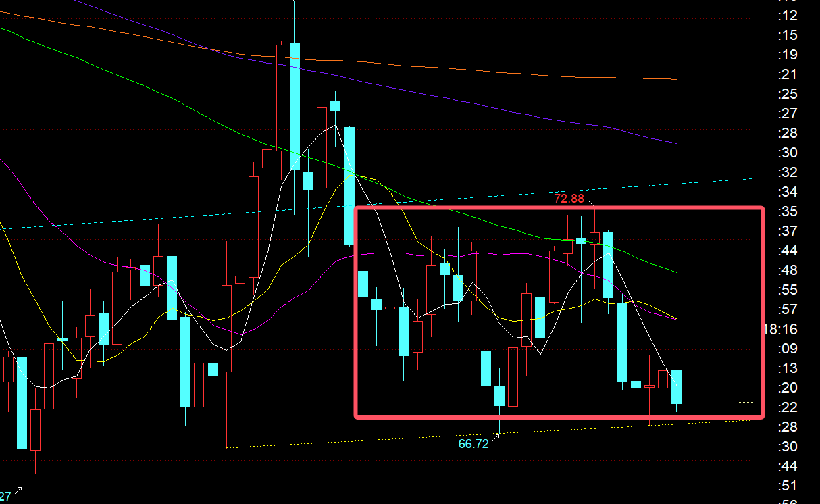This screenshot has height=504, width=820.
Task: Select the :20 entry in the tick list
Action: (x=787, y=388)
